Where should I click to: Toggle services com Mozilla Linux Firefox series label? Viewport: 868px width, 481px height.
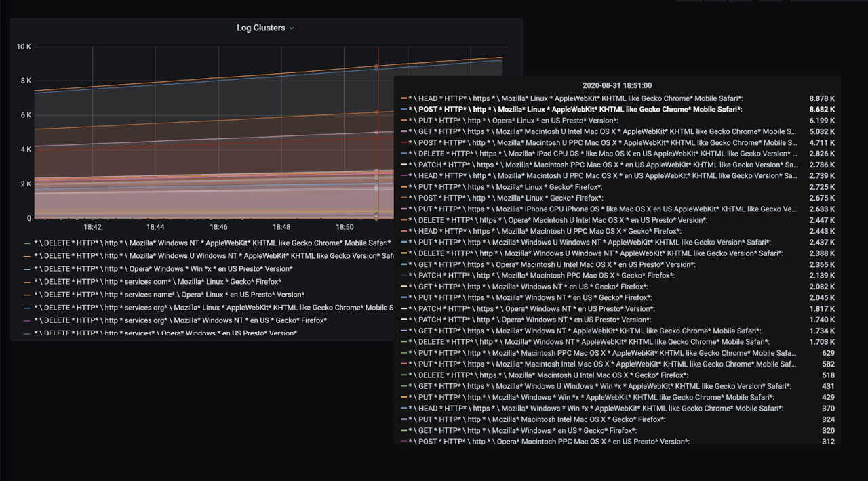(x=157, y=282)
